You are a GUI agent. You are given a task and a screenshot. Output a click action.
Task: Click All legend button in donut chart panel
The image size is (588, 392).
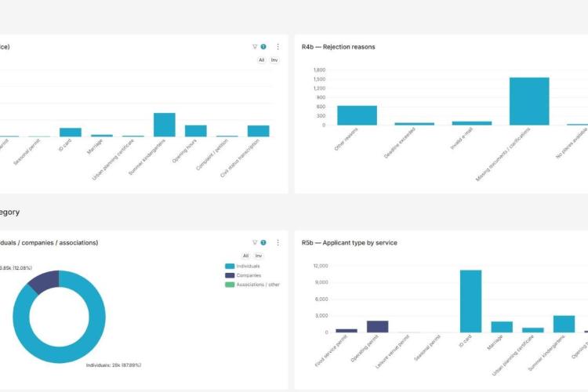245,256
